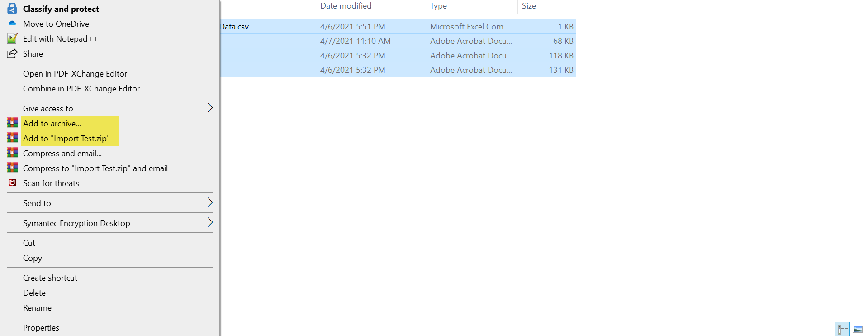The width and height of the screenshot is (868, 336).
Task: Click the 131 KB size cell
Action: pyautogui.click(x=561, y=70)
